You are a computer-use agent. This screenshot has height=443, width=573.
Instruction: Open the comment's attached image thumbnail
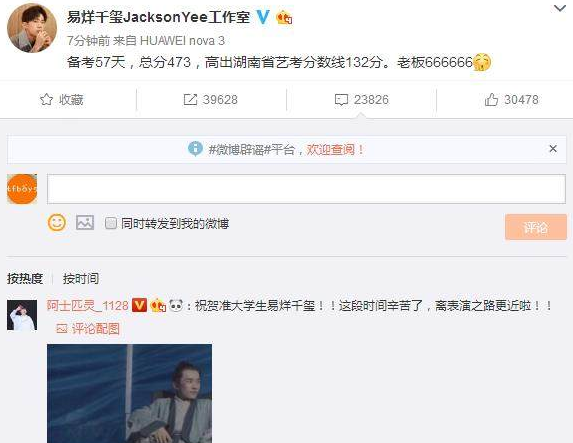point(129,393)
